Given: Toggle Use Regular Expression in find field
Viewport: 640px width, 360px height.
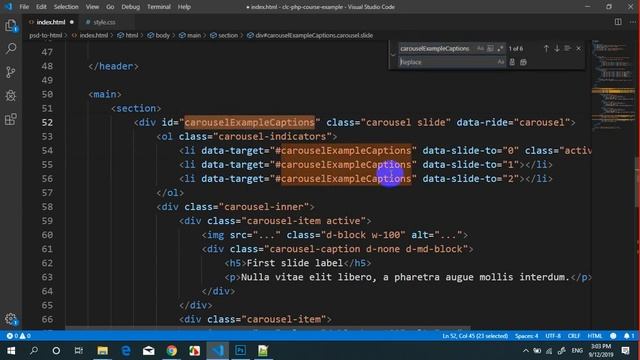Looking at the screenshot, I should pos(500,49).
